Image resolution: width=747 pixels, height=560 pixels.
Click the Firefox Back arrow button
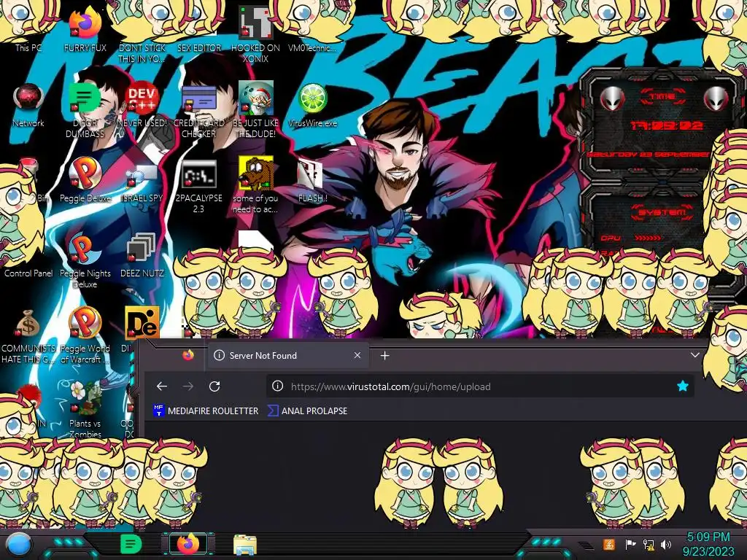coord(162,386)
